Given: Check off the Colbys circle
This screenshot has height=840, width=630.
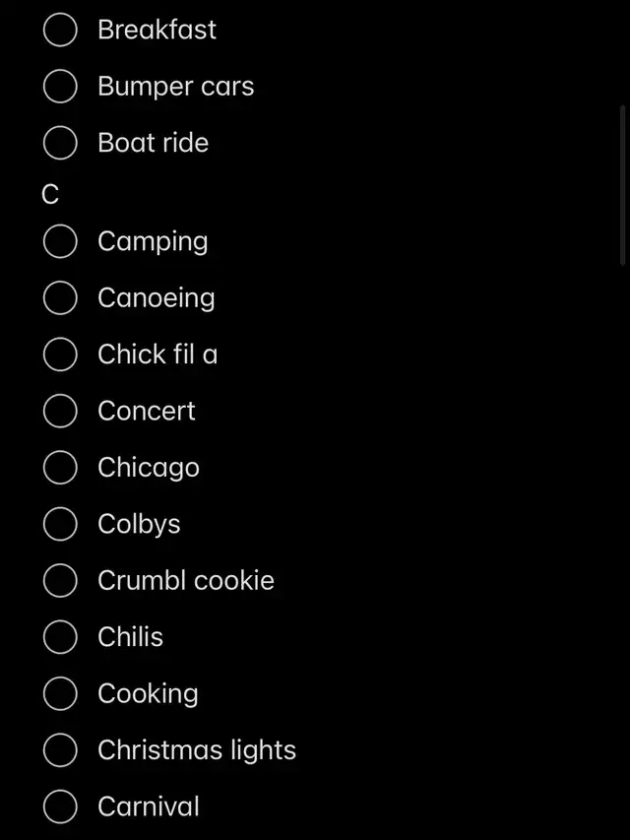Looking at the screenshot, I should 60,524.
